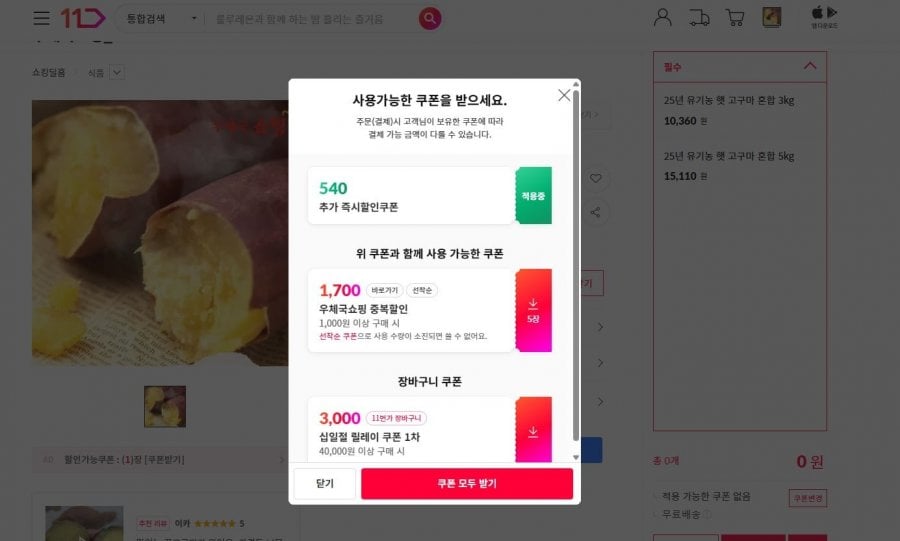Image resolution: width=900 pixels, height=541 pixels.
Task: Expand the 식품 category dropdown
Action: point(117,73)
